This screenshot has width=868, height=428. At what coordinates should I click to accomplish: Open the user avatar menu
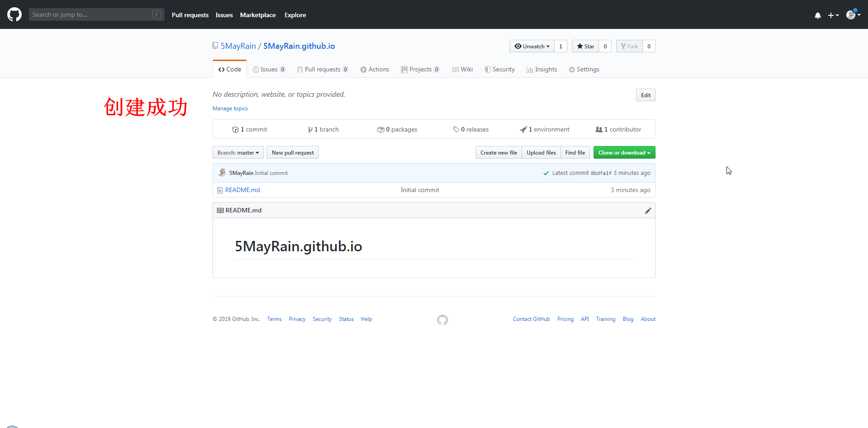point(853,14)
